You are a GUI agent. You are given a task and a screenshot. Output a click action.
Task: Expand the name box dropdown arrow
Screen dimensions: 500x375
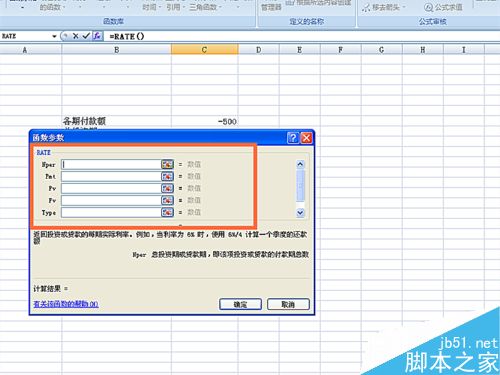[x=54, y=36]
